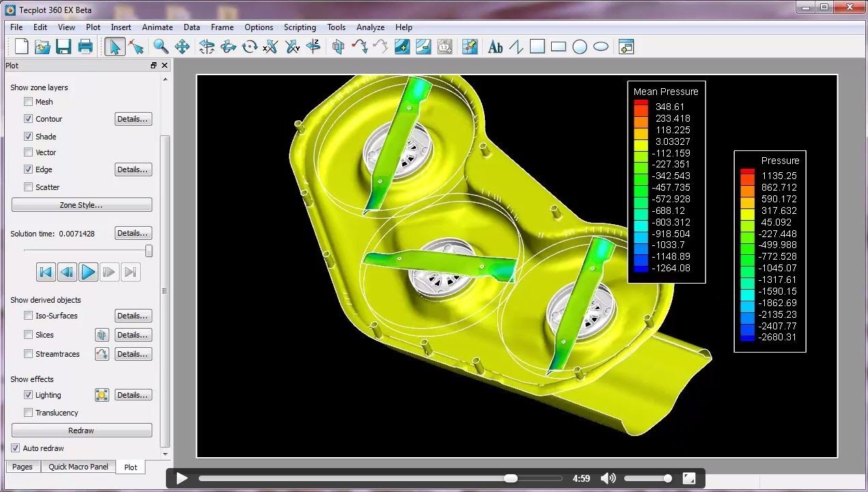This screenshot has width=868, height=492.
Task: Open the Scripting menu
Action: 300,27
